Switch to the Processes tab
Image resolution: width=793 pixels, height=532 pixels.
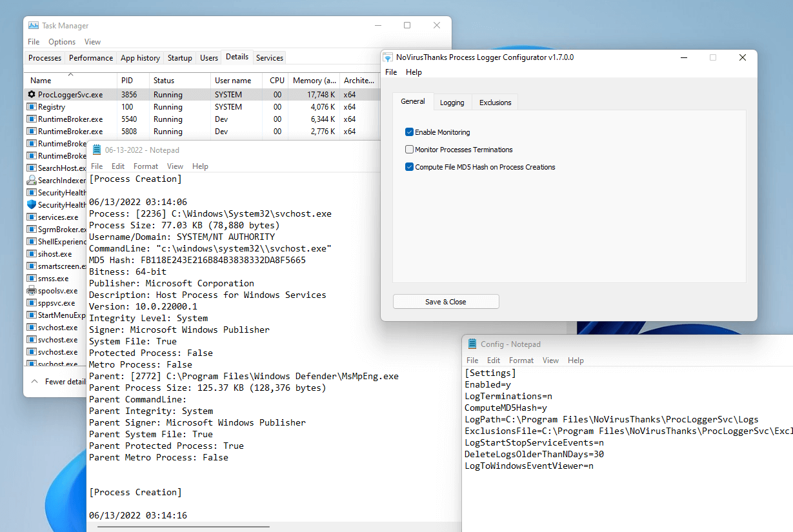pos(45,58)
